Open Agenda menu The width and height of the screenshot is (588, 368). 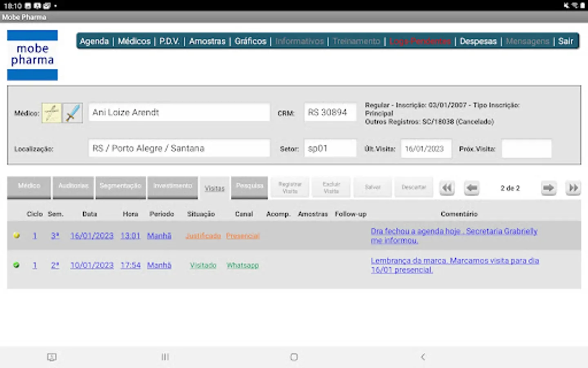pos(94,41)
